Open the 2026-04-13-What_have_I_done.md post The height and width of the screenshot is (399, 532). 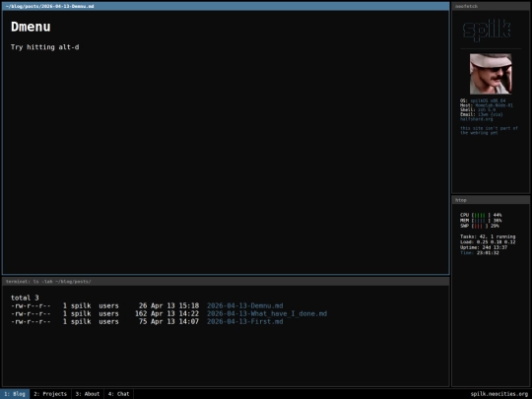point(267,314)
